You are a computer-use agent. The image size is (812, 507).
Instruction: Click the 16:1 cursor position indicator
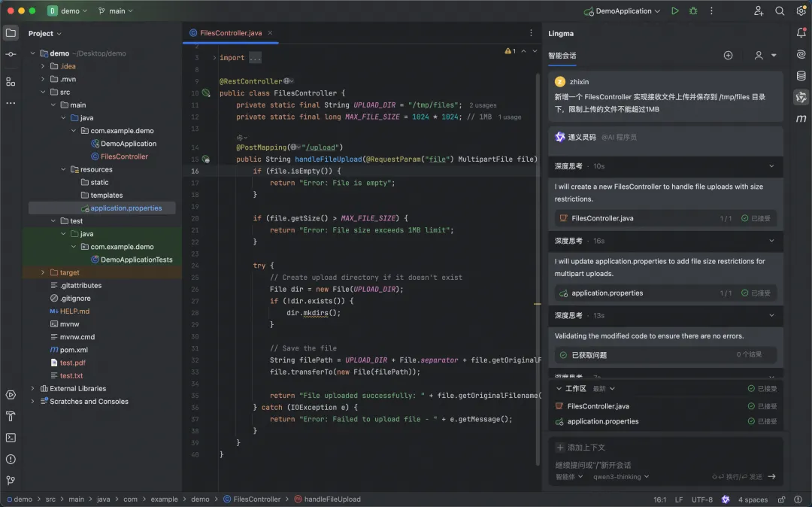click(x=660, y=499)
